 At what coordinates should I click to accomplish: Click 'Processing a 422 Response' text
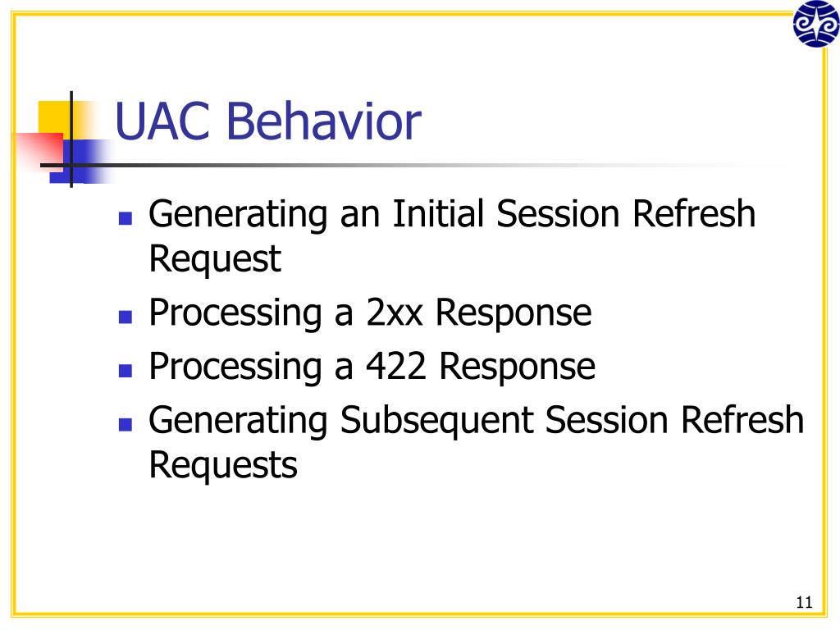[x=372, y=367]
